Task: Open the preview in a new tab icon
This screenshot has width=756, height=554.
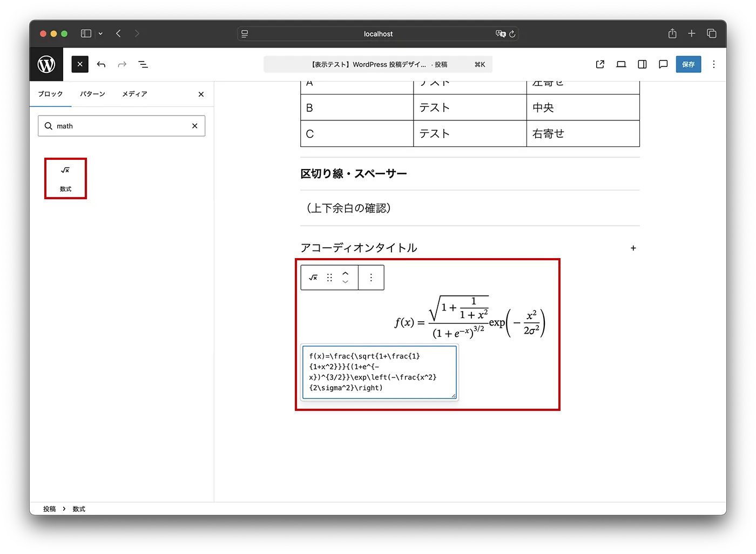Action: coord(599,64)
